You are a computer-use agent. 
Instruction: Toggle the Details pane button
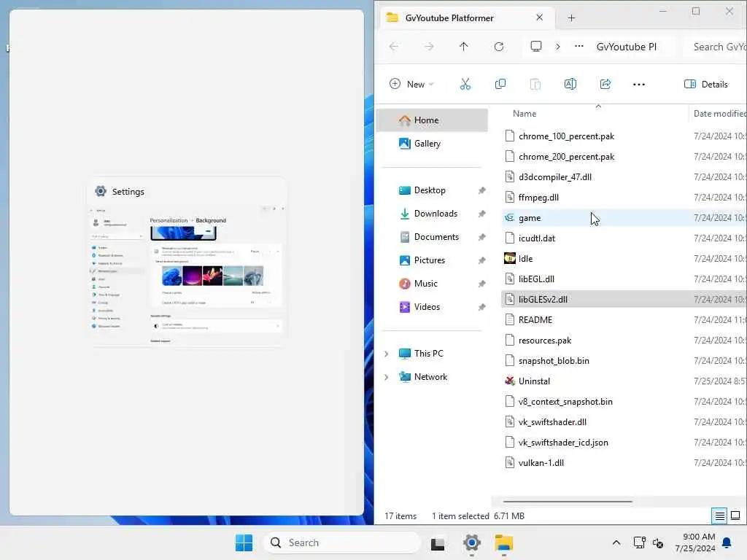tap(705, 85)
